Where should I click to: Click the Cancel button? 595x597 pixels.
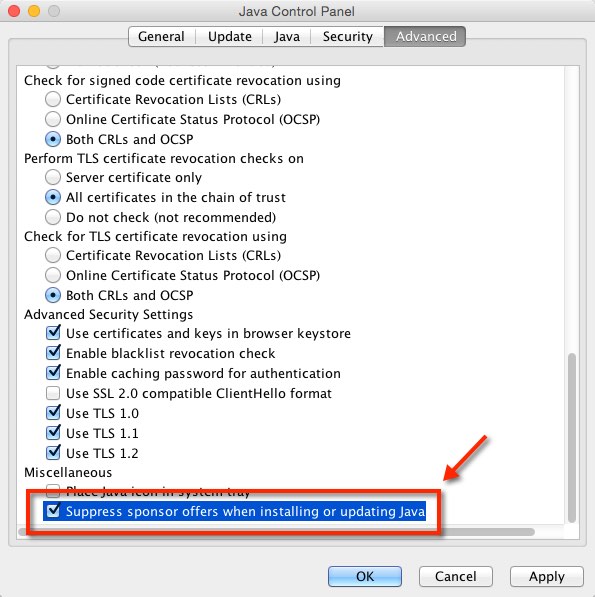[456, 576]
